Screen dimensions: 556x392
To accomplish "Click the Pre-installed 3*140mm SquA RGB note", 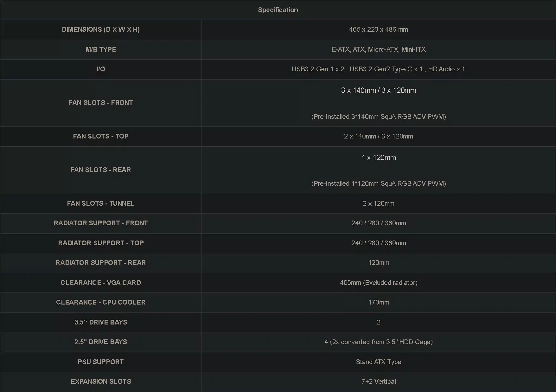I will (378, 117).
